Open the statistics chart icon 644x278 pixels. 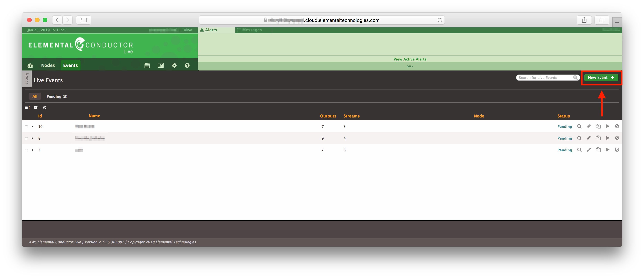(161, 65)
